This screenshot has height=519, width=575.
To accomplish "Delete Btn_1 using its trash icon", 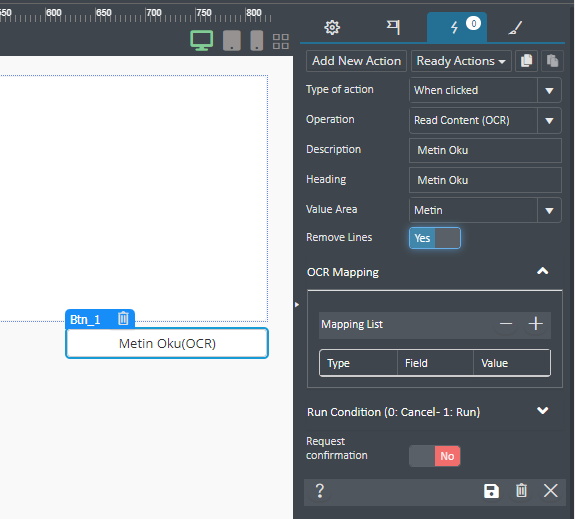I will click(x=123, y=319).
